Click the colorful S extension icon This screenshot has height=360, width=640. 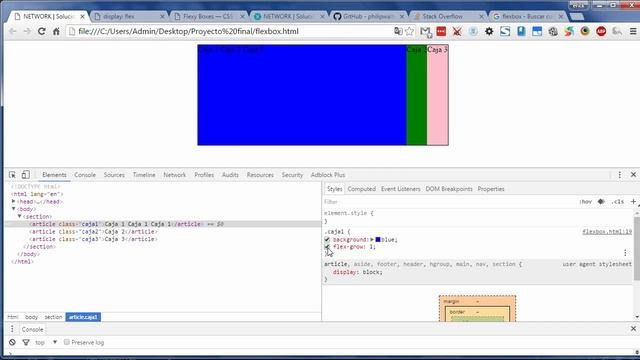pyautogui.click(x=569, y=31)
